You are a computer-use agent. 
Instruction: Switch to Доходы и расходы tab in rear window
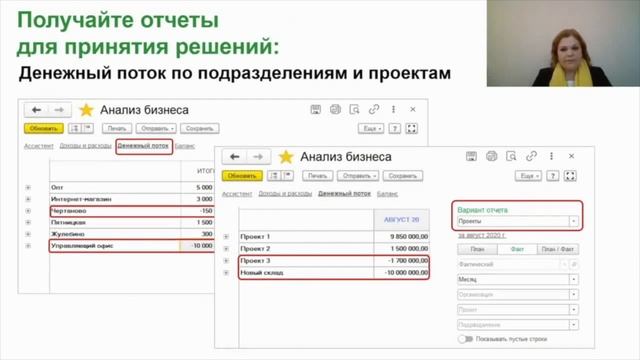85,146
